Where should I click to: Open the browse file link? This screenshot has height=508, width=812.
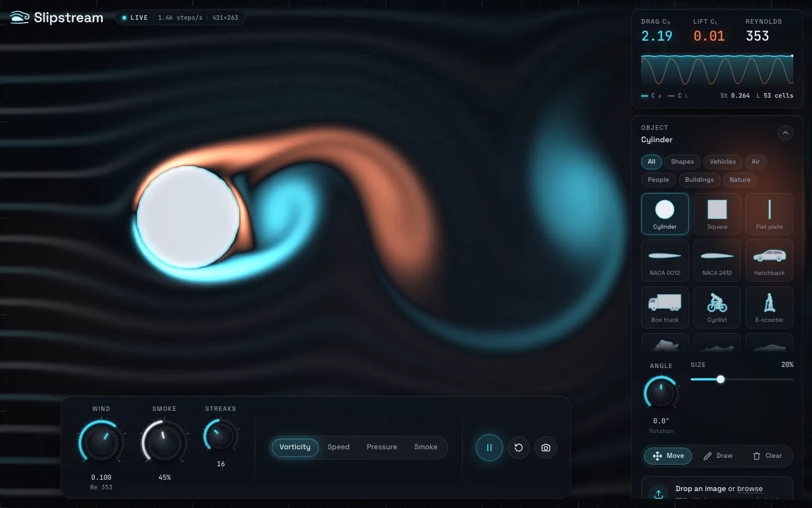749,489
